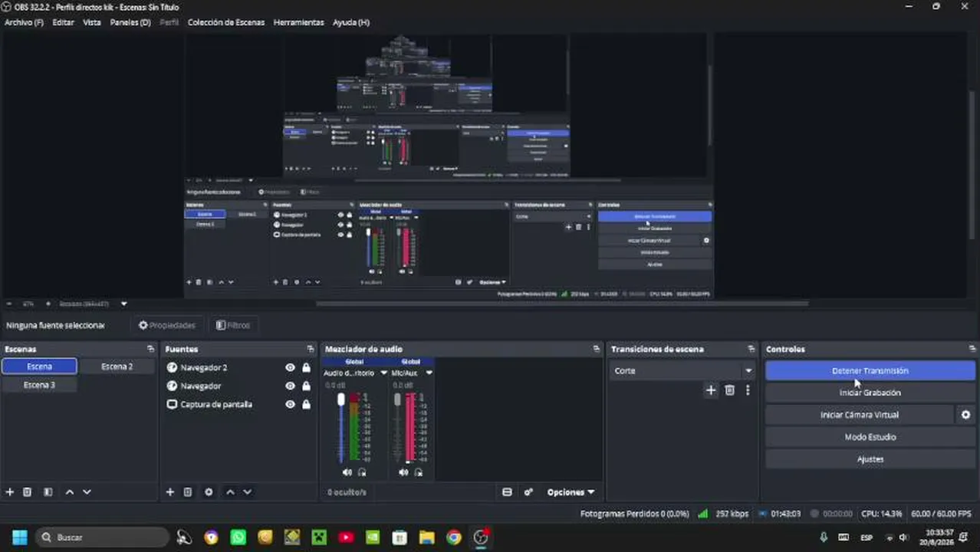The height and width of the screenshot is (552, 980).
Task: Remove selected source with trash icon
Action: [x=188, y=492]
